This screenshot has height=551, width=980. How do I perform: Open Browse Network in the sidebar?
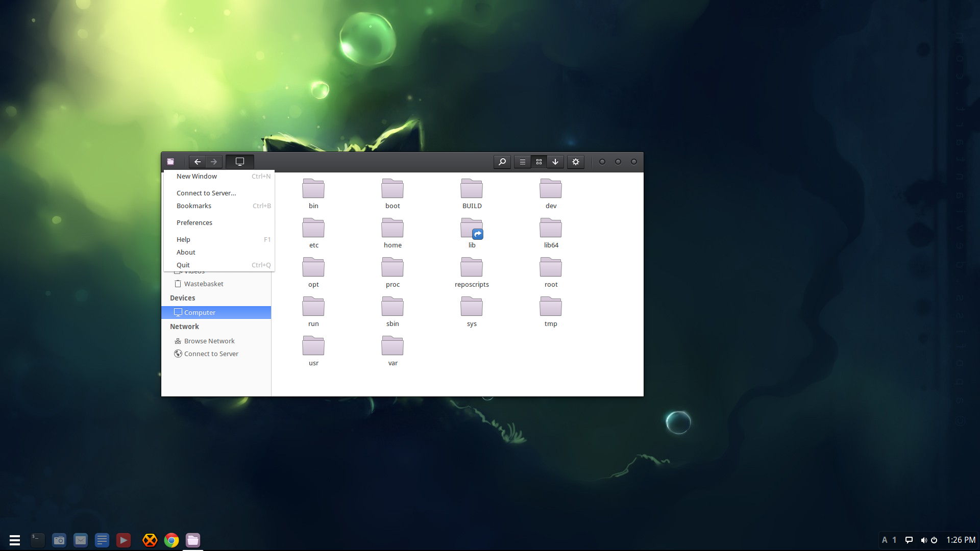point(216,341)
